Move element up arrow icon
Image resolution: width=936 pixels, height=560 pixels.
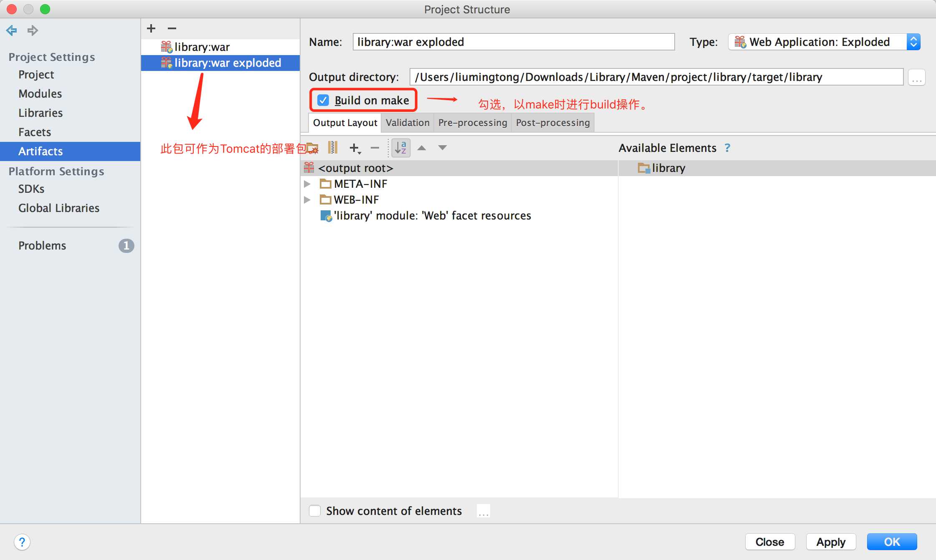point(422,148)
